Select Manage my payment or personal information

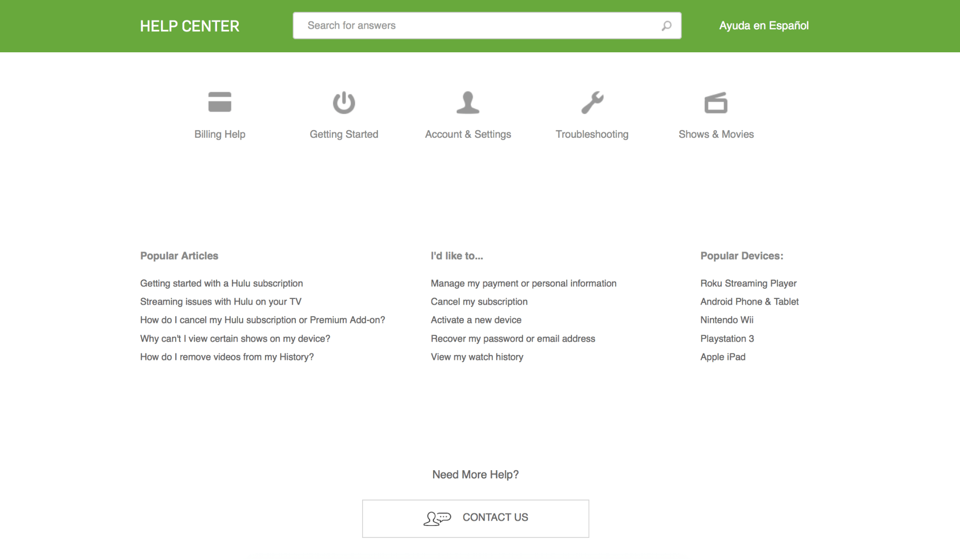(x=523, y=283)
